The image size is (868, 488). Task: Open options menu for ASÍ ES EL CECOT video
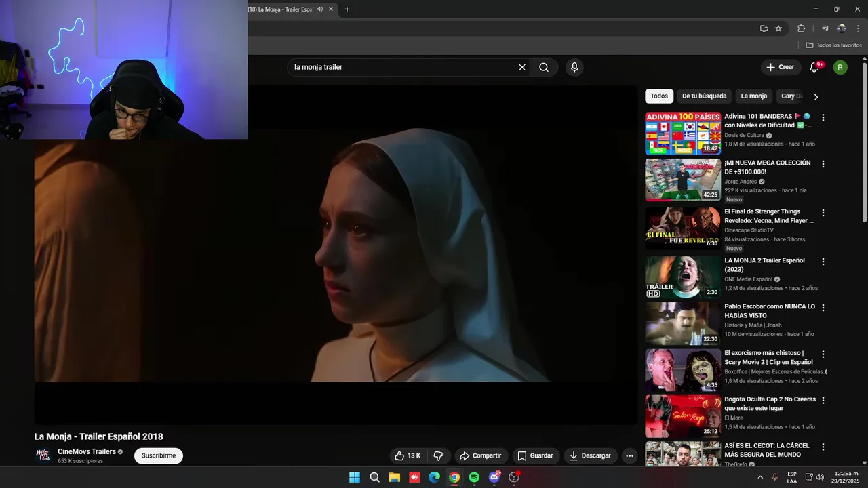point(823,447)
